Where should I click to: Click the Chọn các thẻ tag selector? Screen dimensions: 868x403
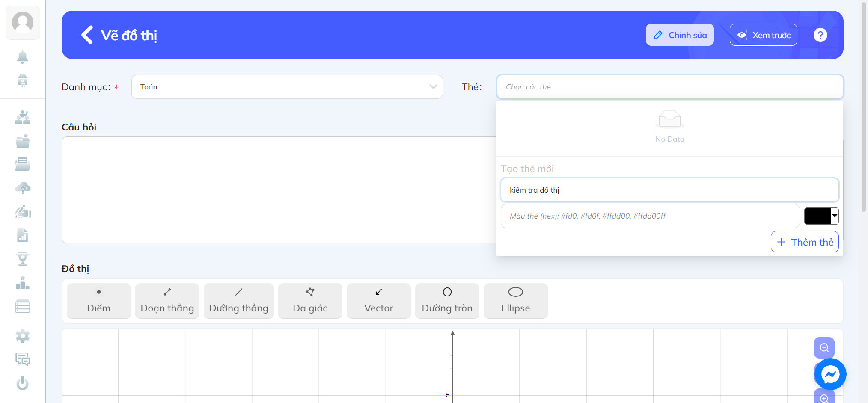670,87
